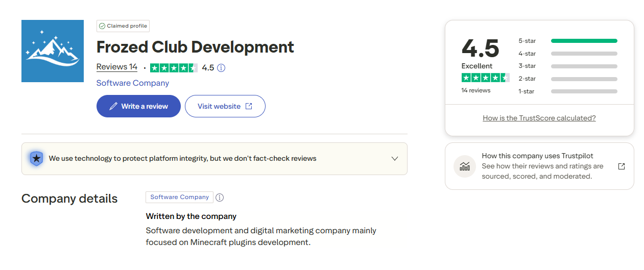This screenshot has width=644, height=270.
Task: Filter by 1-star rating row
Action: [567, 91]
